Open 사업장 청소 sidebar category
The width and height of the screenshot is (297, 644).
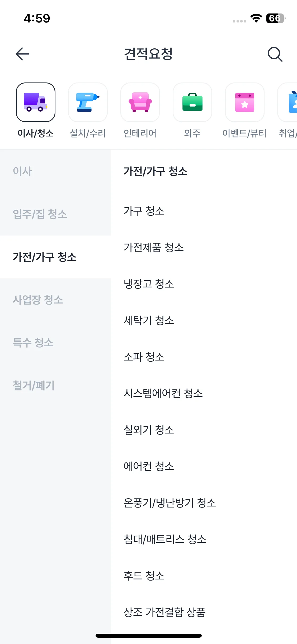tap(38, 300)
